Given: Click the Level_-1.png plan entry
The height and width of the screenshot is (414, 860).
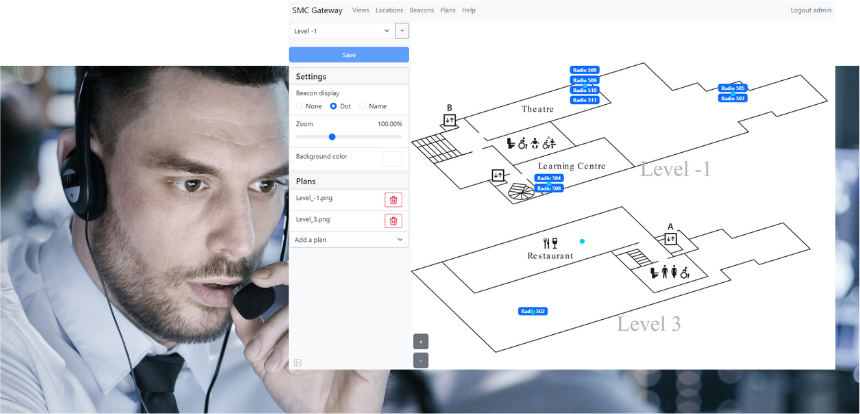Looking at the screenshot, I should click(x=314, y=198).
